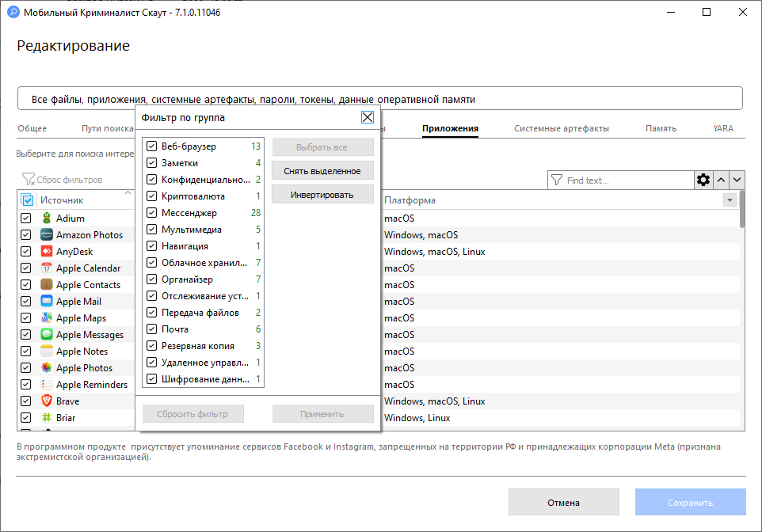Open the YARA tab
This screenshot has height=532, width=762.
click(x=722, y=128)
